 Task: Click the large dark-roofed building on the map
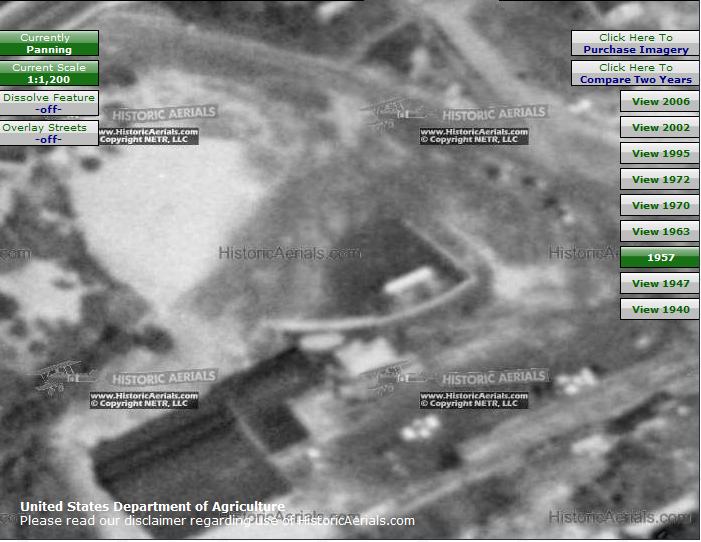click(180, 440)
